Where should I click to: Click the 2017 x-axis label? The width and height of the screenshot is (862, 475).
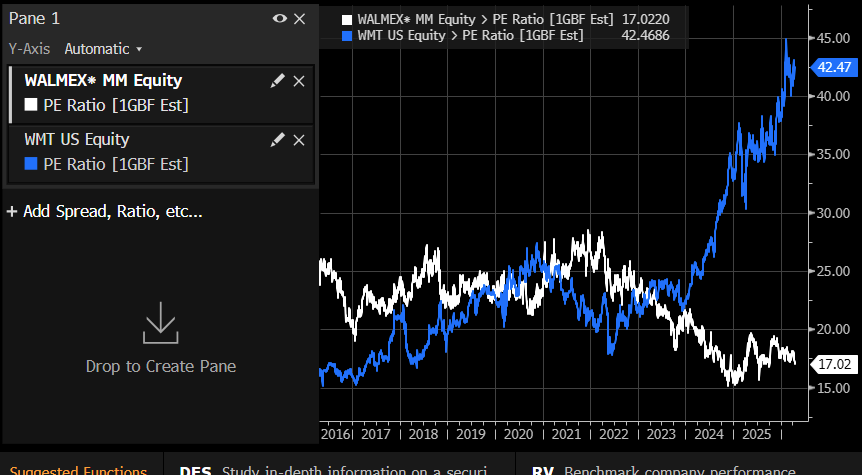pyautogui.click(x=375, y=434)
